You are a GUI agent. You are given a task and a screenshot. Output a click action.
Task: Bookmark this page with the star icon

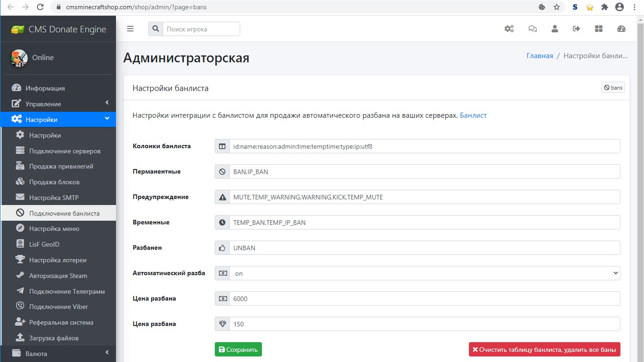pyautogui.click(x=557, y=7)
